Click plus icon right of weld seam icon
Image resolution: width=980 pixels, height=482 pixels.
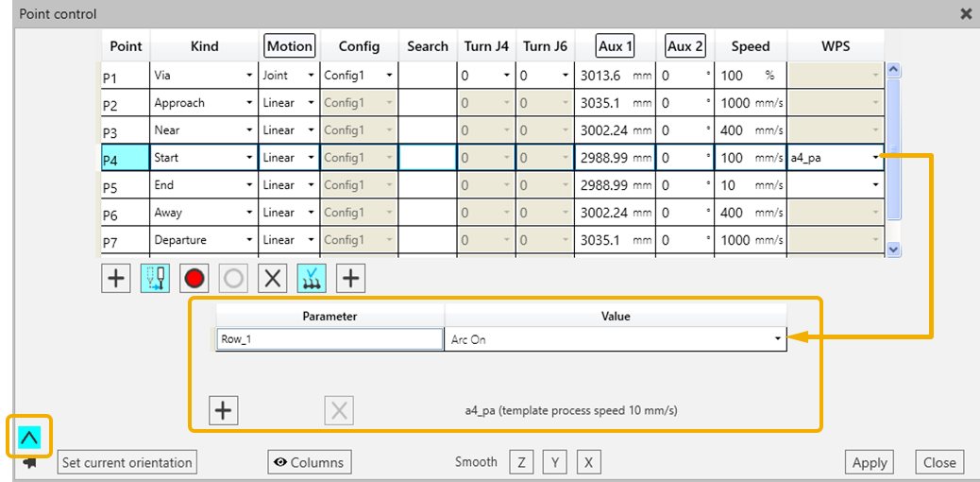[x=351, y=278]
